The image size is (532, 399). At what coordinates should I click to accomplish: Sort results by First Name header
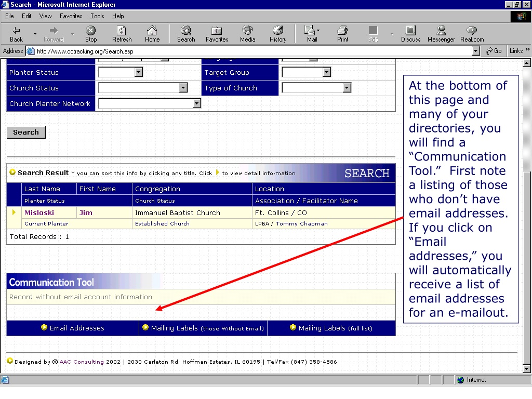click(97, 189)
